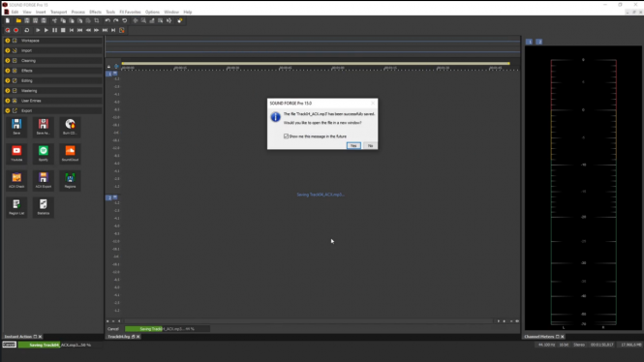Click the Record button in transport bar

16,30
